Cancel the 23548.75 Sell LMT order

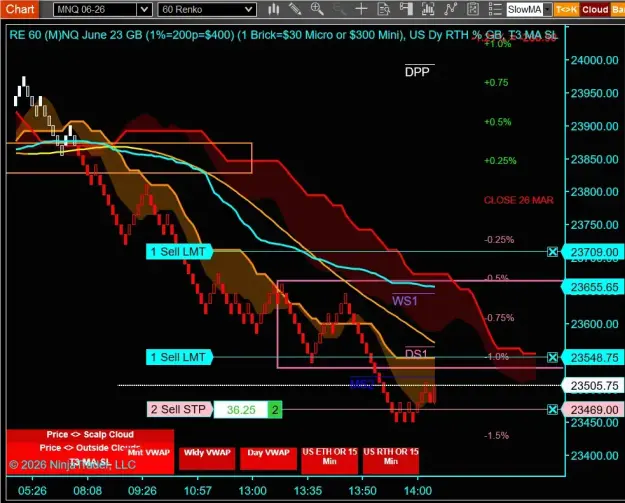point(552,358)
